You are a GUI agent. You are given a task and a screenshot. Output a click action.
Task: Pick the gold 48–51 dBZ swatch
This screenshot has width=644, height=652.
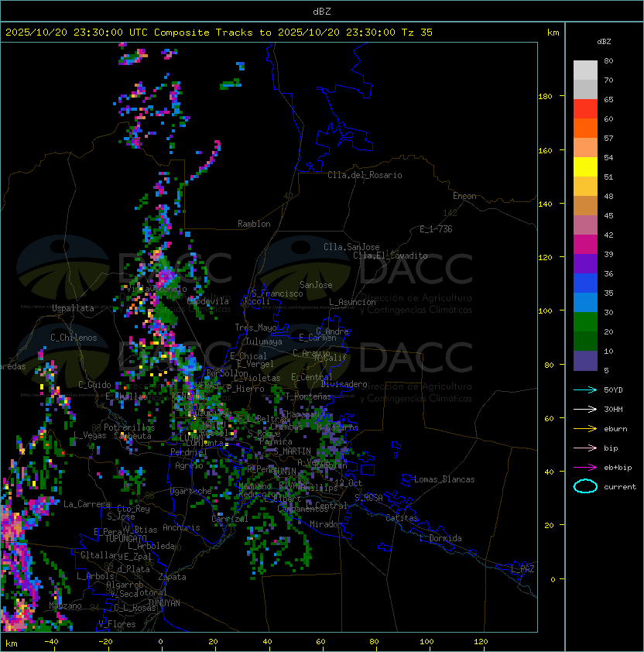pos(585,187)
